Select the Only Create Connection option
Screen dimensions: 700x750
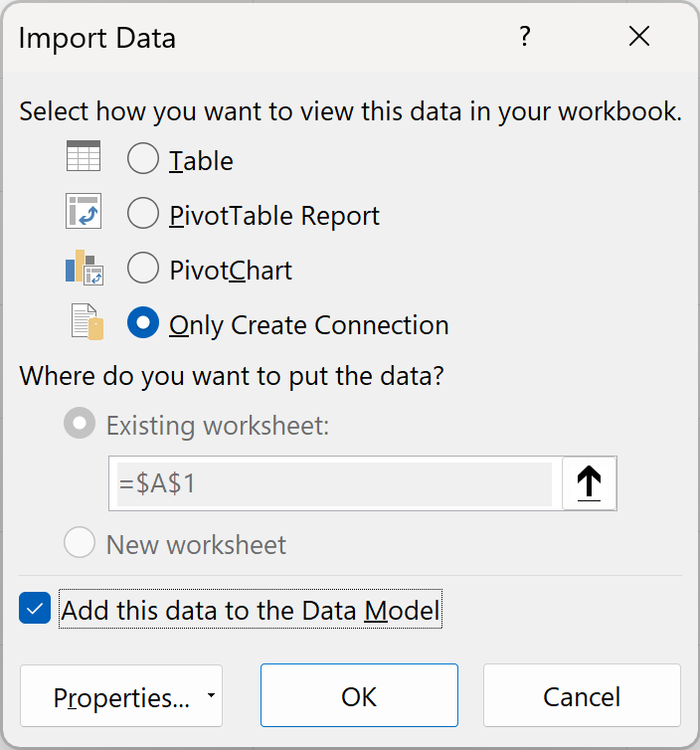click(x=143, y=324)
